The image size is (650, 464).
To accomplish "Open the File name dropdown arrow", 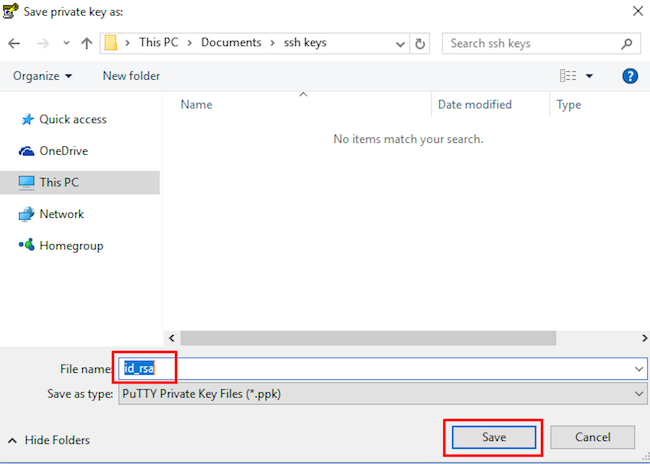I will [x=639, y=369].
